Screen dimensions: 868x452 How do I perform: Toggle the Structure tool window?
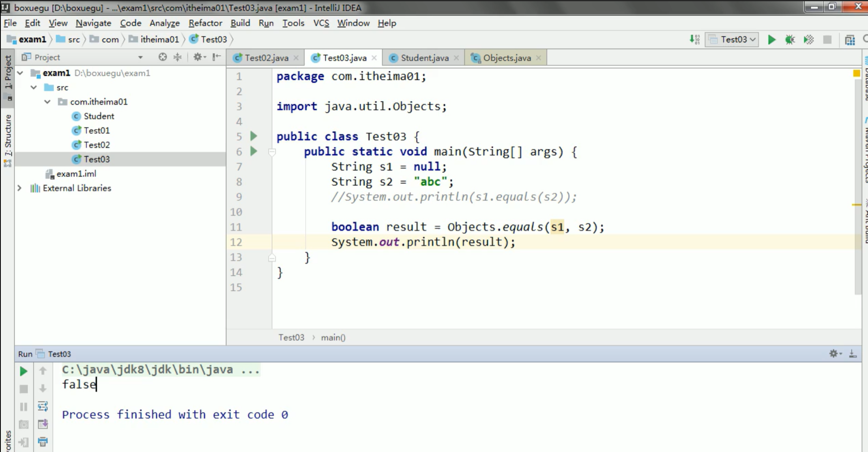8,136
